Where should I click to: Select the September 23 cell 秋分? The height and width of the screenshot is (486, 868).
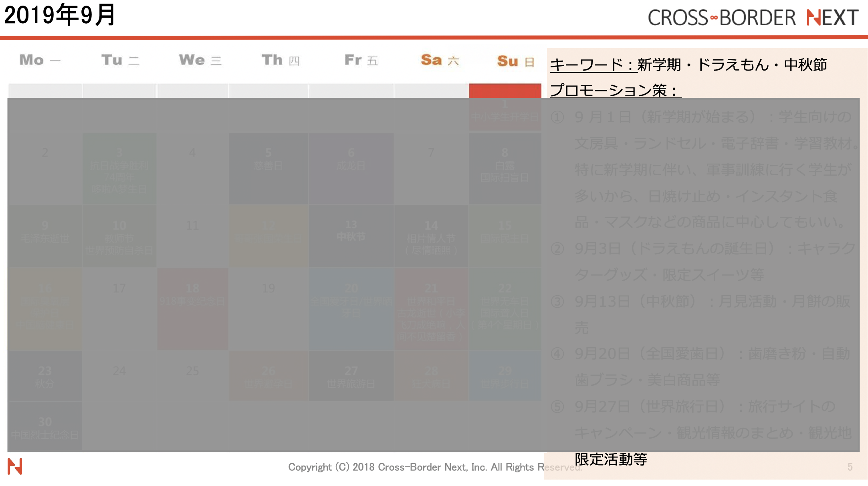(x=45, y=376)
